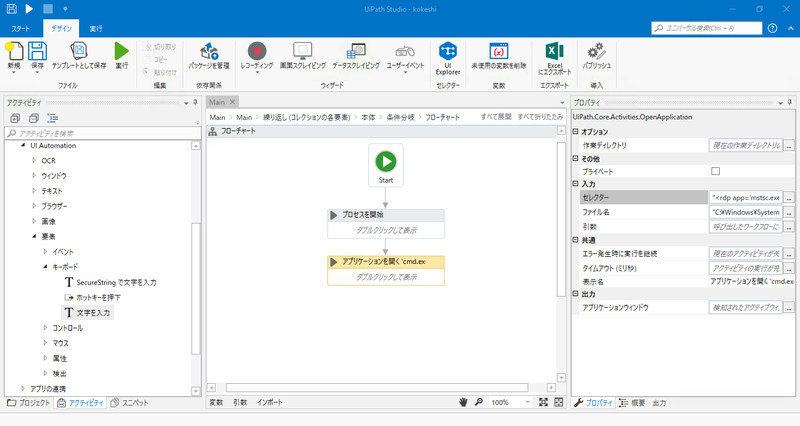
Task: Collapse the オプション property group
Action: pyautogui.click(x=576, y=132)
